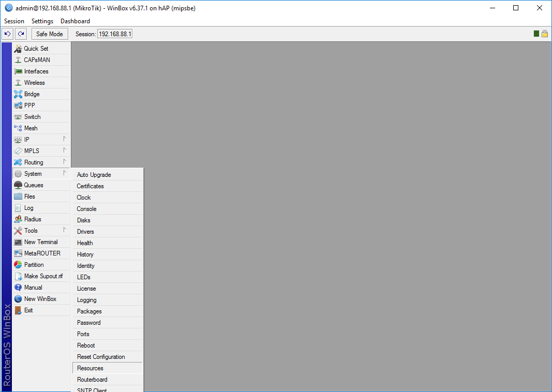Click the Redo arrow icon

[21, 34]
